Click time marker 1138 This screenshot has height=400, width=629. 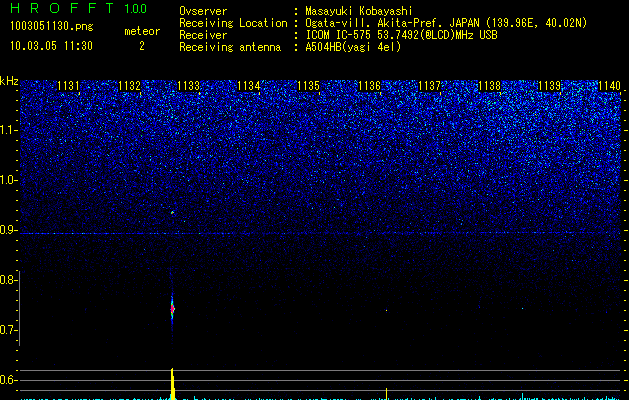coord(490,86)
